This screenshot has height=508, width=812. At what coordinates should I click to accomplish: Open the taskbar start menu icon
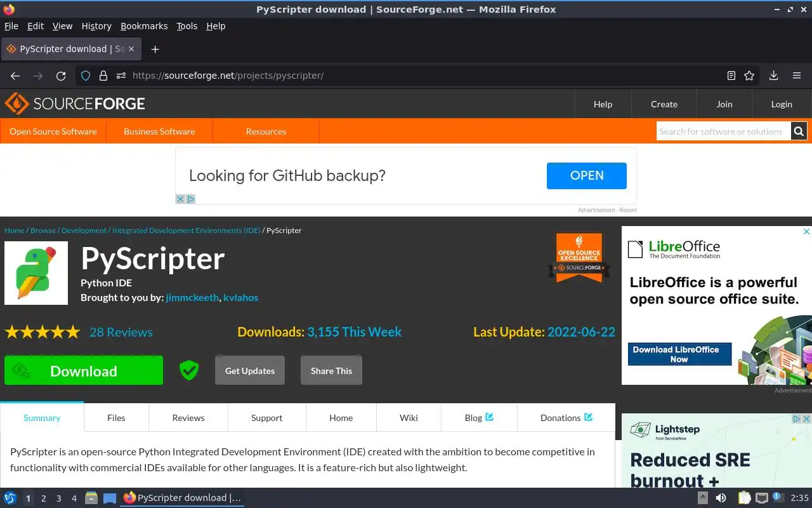10,498
